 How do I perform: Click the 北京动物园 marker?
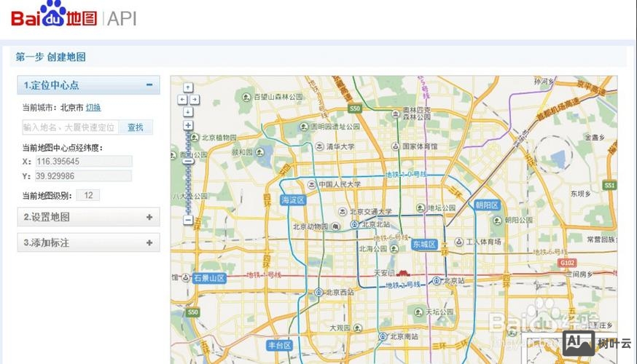335,226
